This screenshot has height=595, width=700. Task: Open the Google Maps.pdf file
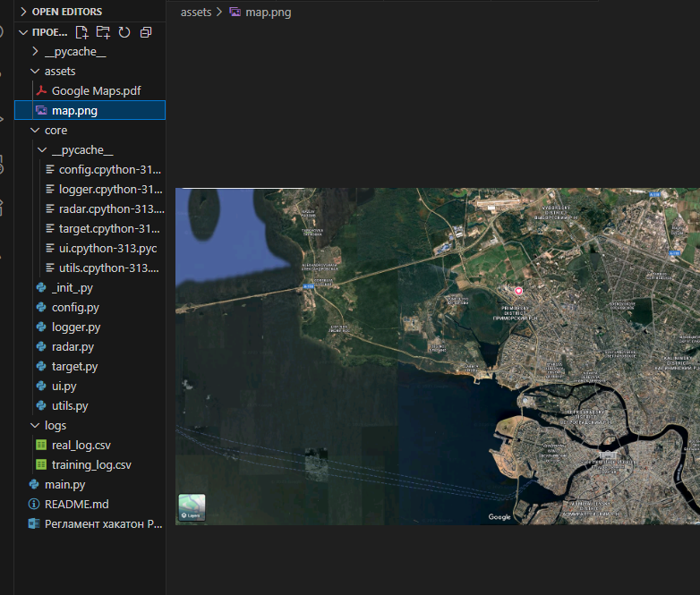coord(96,91)
